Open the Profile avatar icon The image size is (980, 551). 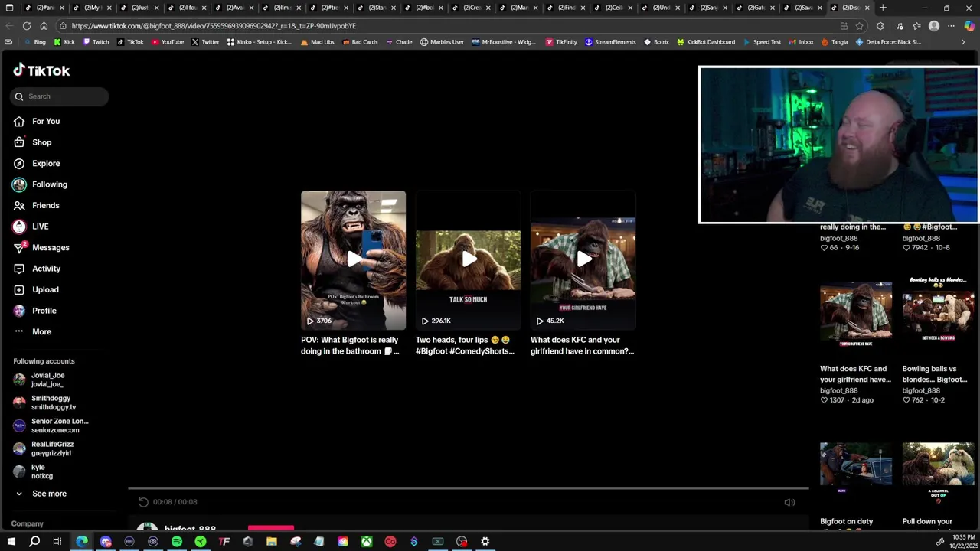(19, 311)
